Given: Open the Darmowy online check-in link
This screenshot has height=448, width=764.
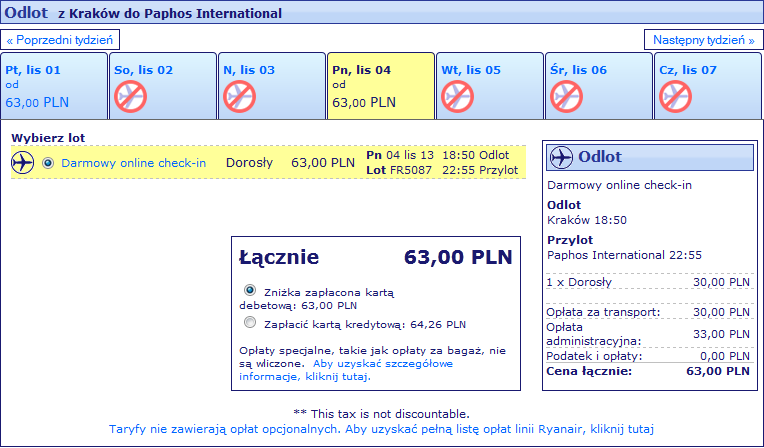Looking at the screenshot, I should coord(134,163).
